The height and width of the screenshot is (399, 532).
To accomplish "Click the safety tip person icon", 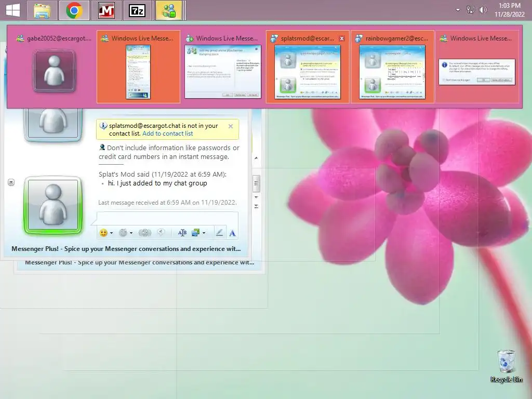I will [102, 147].
